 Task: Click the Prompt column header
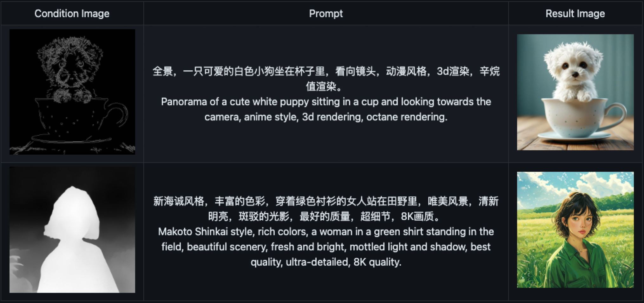326,14
